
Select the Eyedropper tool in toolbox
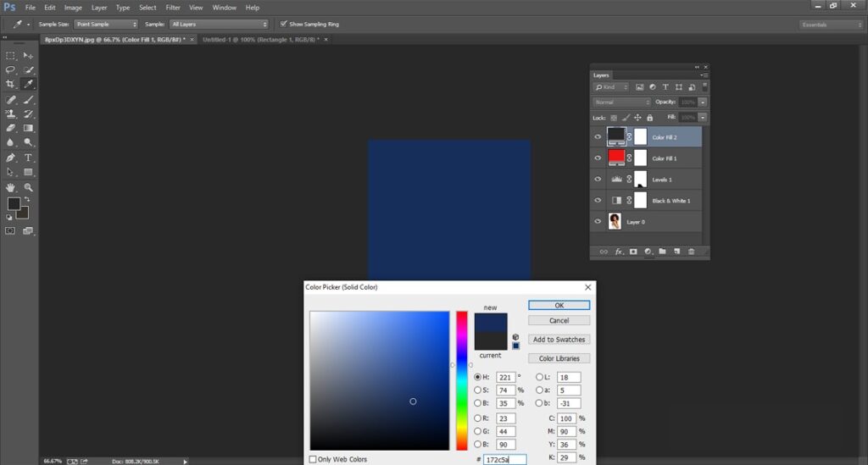28,84
